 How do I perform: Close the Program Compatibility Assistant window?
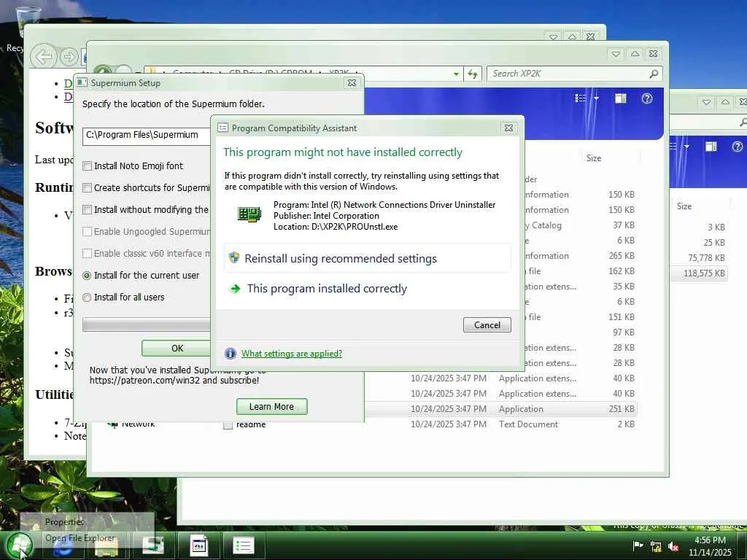point(508,128)
